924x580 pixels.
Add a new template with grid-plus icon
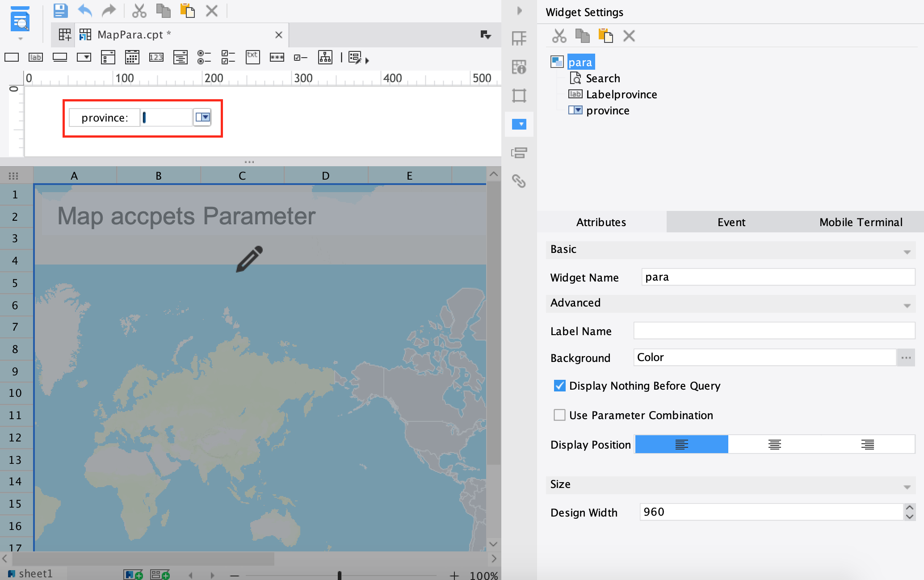pyautogui.click(x=65, y=34)
